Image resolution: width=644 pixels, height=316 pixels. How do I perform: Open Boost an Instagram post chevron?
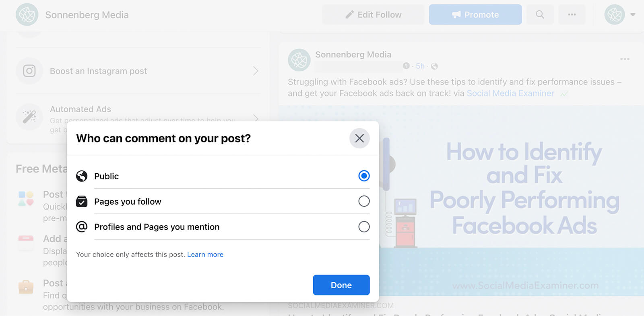pos(256,71)
